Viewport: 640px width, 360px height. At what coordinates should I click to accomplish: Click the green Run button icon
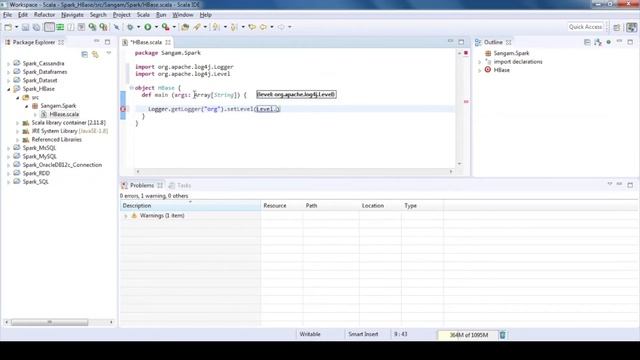click(x=148, y=27)
